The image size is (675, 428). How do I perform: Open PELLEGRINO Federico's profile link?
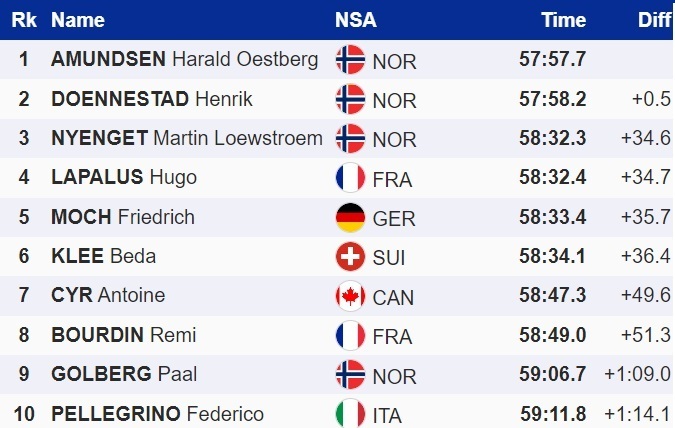coord(157,414)
